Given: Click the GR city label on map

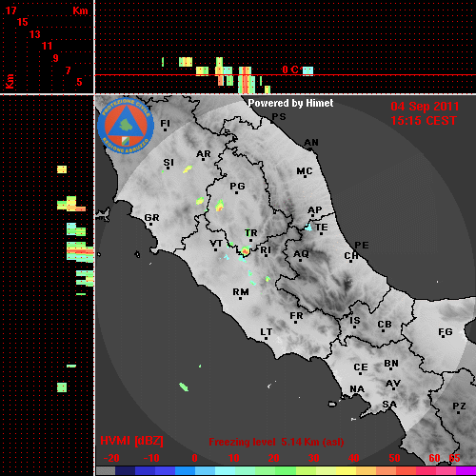Looking at the screenshot, I should point(151,218).
